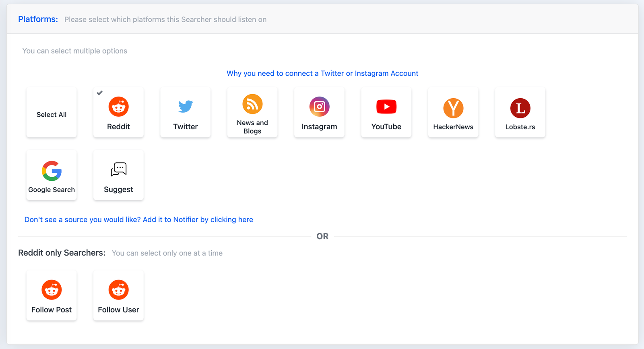The image size is (644, 349).
Task: Click the HackerNews label
Action: click(x=453, y=127)
